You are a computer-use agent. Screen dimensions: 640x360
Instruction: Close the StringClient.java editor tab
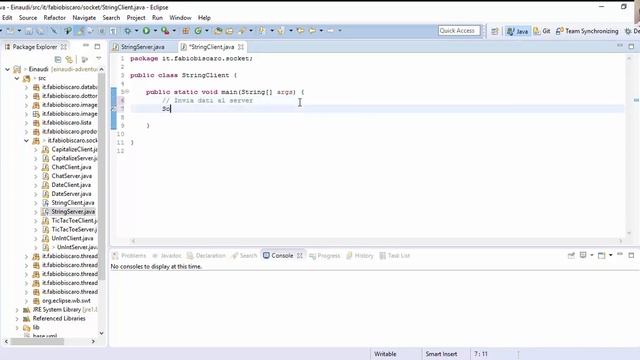click(x=241, y=47)
